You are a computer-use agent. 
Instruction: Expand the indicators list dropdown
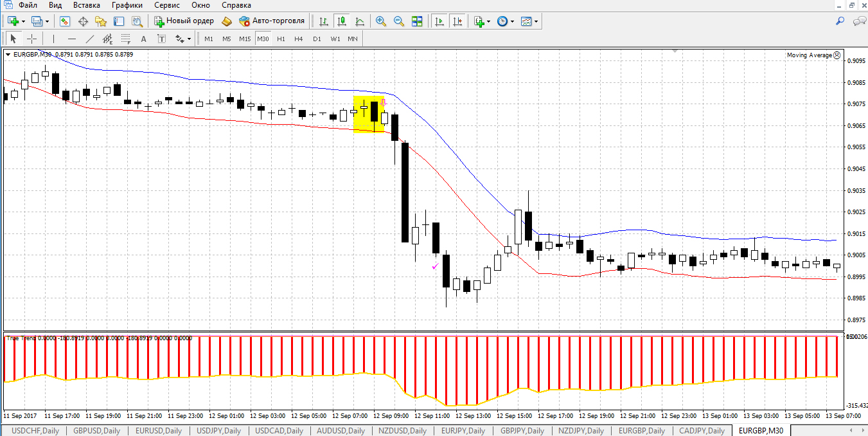[489, 21]
